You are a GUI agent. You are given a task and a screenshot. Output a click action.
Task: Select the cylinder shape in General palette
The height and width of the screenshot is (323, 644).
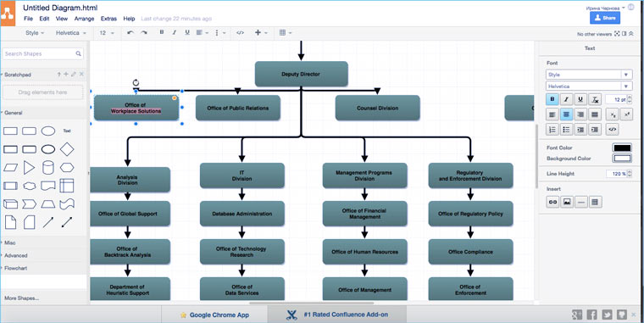pos(48,167)
